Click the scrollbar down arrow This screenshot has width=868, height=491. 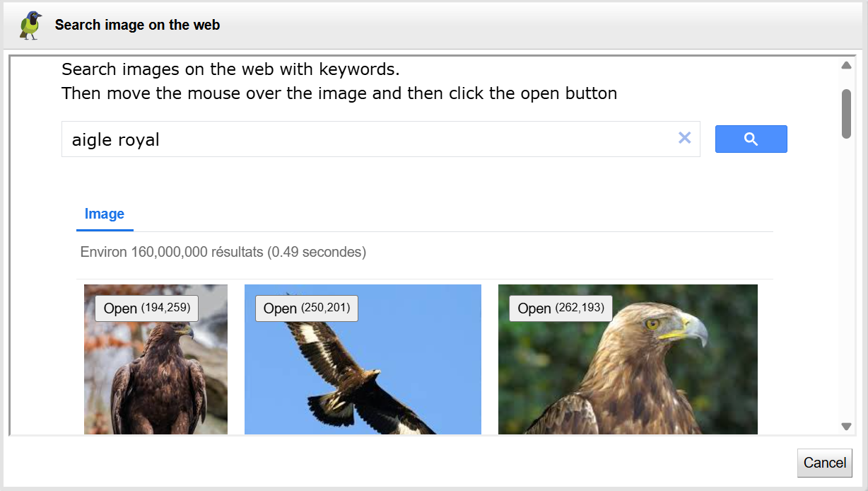(846, 426)
